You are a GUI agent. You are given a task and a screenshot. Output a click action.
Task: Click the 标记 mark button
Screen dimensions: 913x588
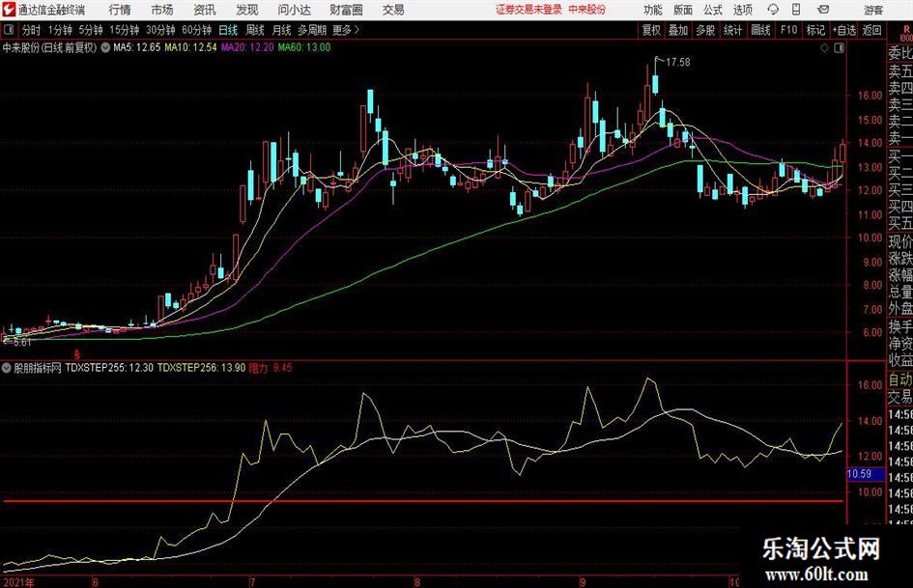815,30
